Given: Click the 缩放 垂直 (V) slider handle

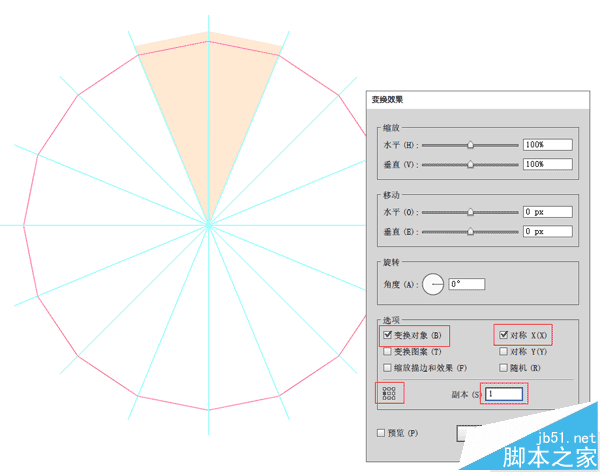Looking at the screenshot, I should click(x=470, y=164).
